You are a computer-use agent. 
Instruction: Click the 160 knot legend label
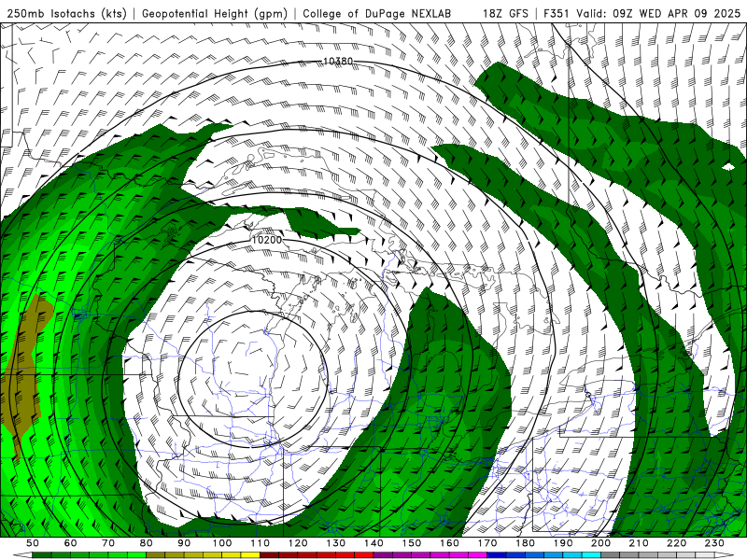click(449, 543)
